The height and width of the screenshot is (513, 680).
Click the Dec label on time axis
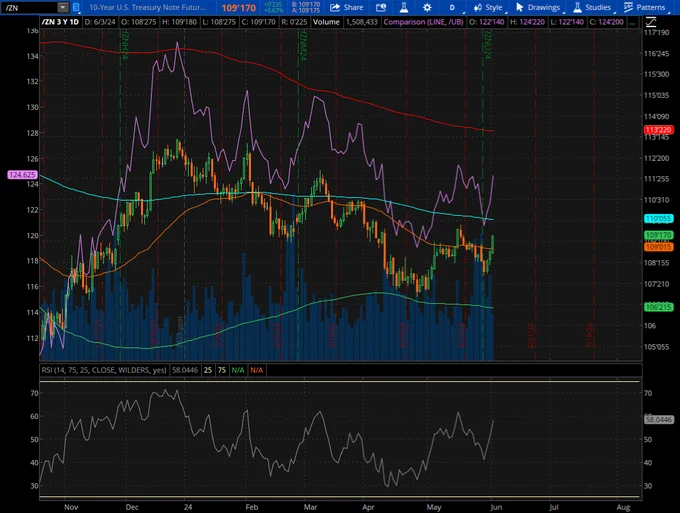(x=132, y=507)
